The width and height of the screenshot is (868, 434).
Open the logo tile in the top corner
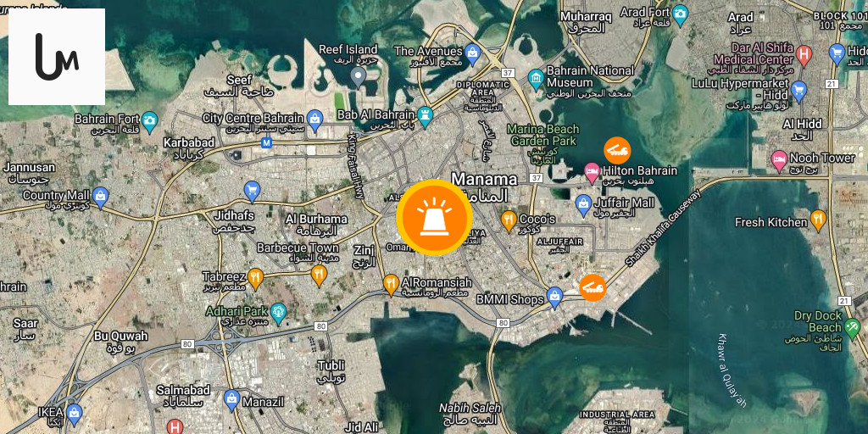coord(57,57)
